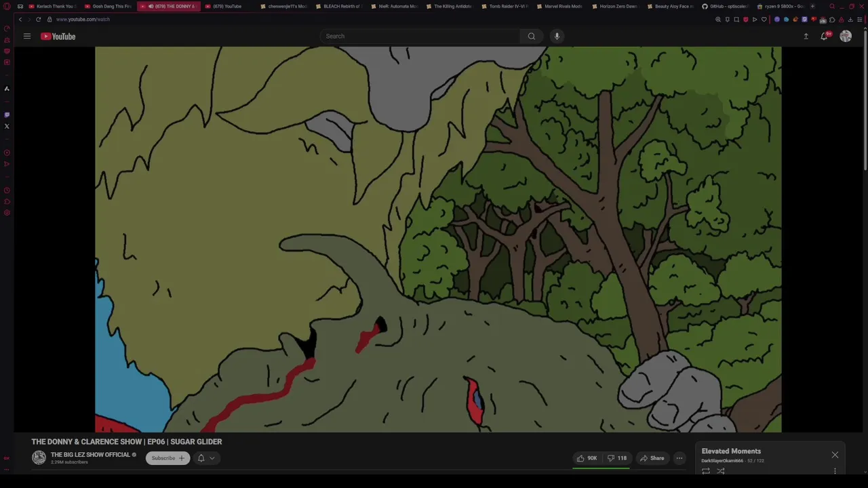
Task: Switch to 'GitHub - optiscaler' tab
Action: point(726,6)
